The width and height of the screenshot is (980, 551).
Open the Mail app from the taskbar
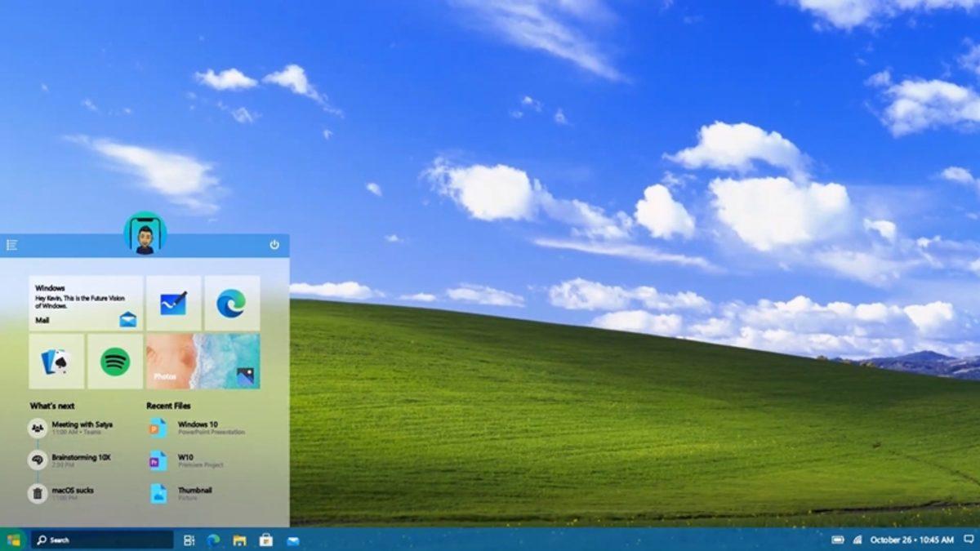[x=292, y=540]
